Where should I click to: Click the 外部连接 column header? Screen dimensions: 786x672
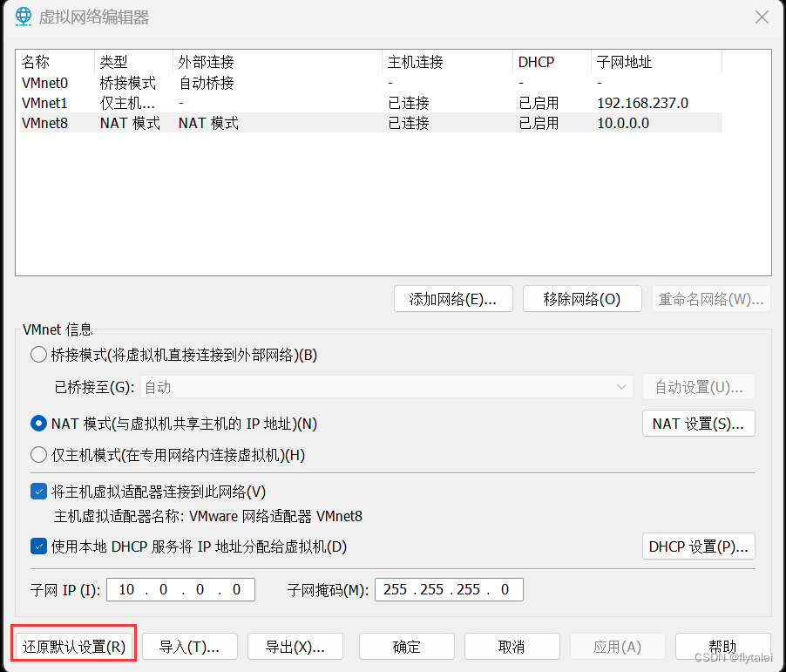[x=277, y=62]
